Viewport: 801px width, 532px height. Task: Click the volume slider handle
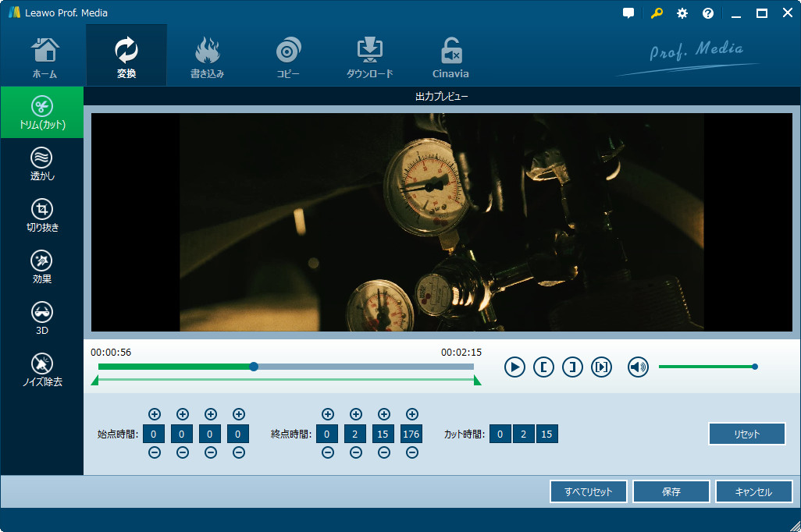755,367
